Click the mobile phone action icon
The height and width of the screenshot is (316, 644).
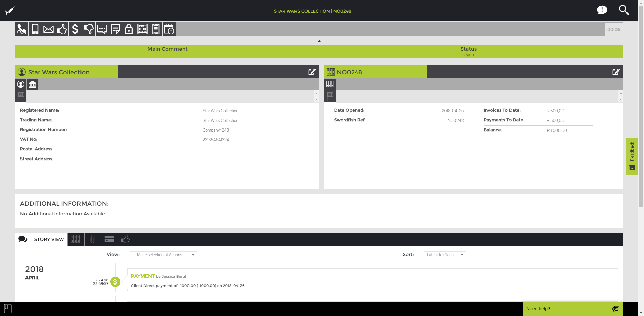tap(35, 29)
